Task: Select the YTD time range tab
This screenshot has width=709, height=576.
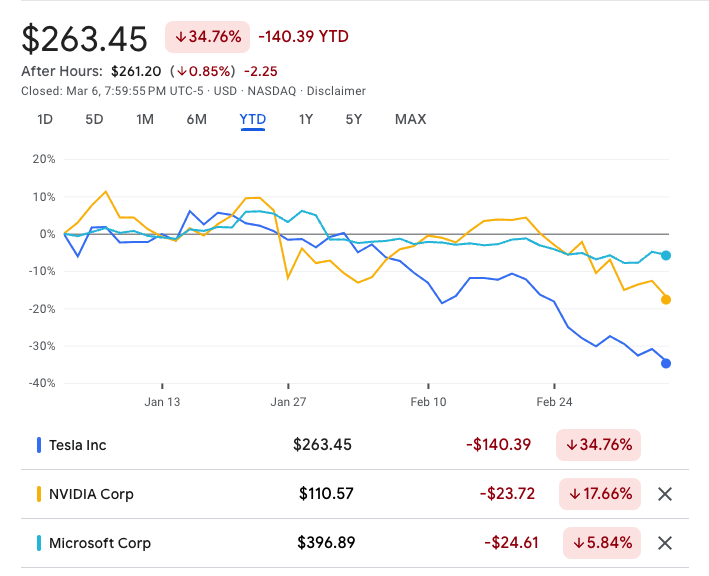Action: click(x=252, y=119)
